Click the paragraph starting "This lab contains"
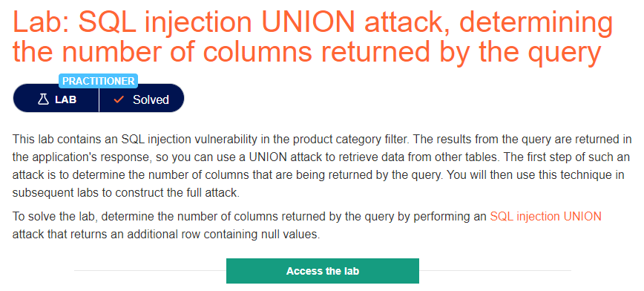Screen dimensions: 644x291 coord(322,166)
